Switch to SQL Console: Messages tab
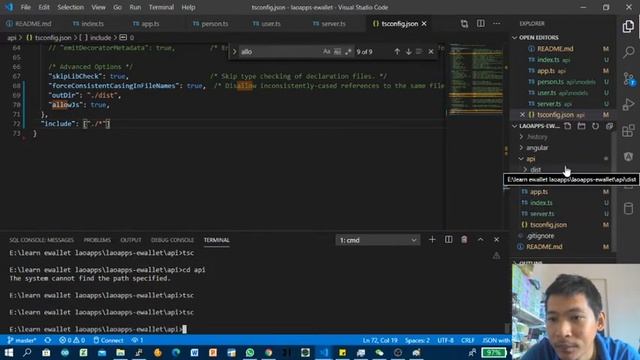The image size is (640, 360). click(42, 240)
